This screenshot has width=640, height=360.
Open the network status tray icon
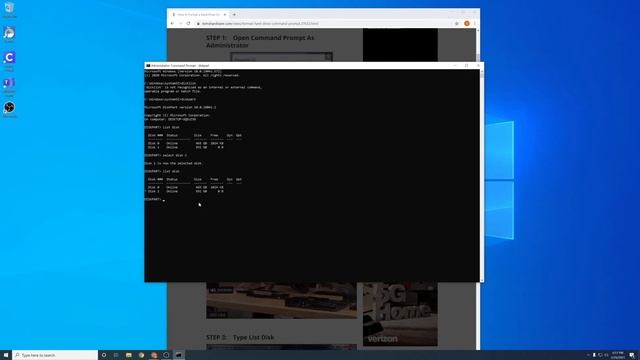click(x=600, y=355)
